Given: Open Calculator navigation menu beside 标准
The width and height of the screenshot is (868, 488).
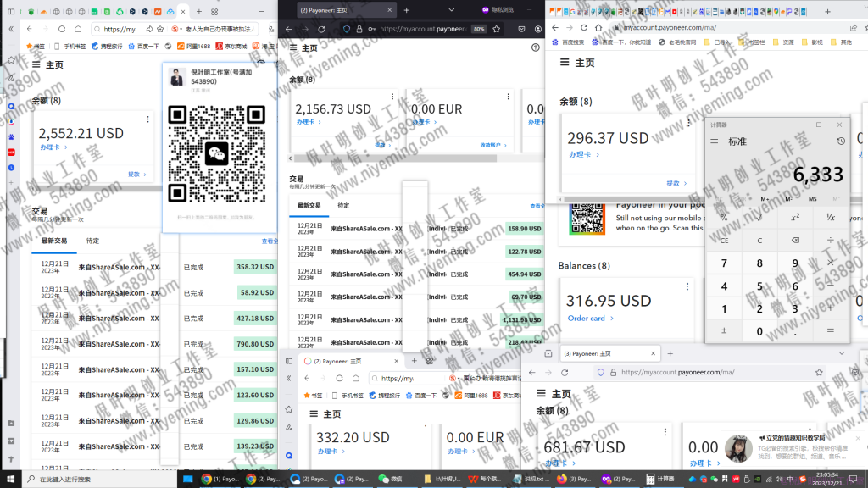Looking at the screenshot, I should coord(714,141).
